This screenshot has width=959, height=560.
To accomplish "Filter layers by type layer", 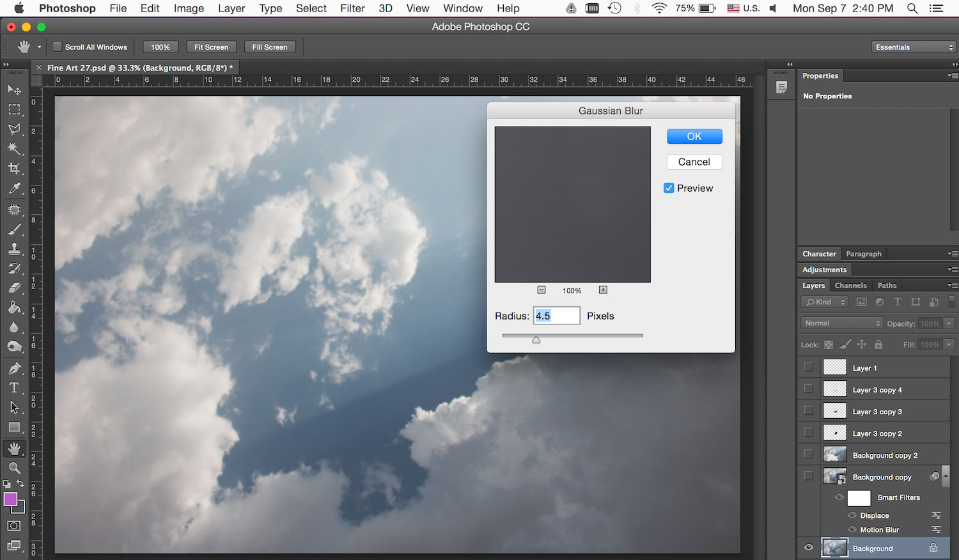I will [898, 302].
